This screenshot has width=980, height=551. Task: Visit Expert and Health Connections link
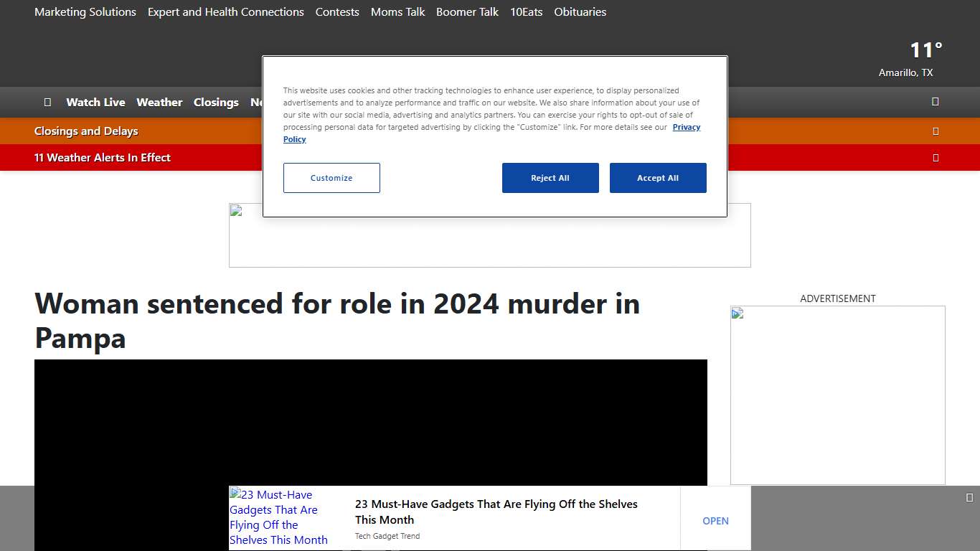226,12
